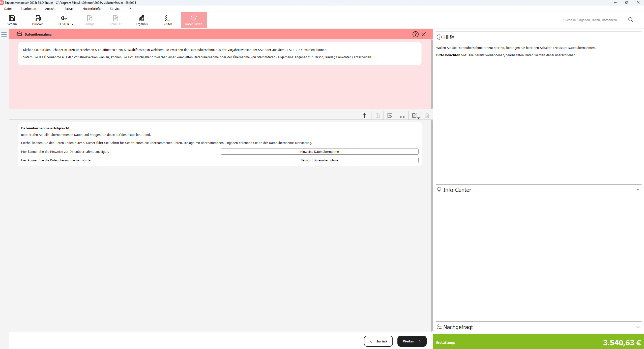
Task: Open the calculator plus-minus icon
Action: [x=402, y=115]
